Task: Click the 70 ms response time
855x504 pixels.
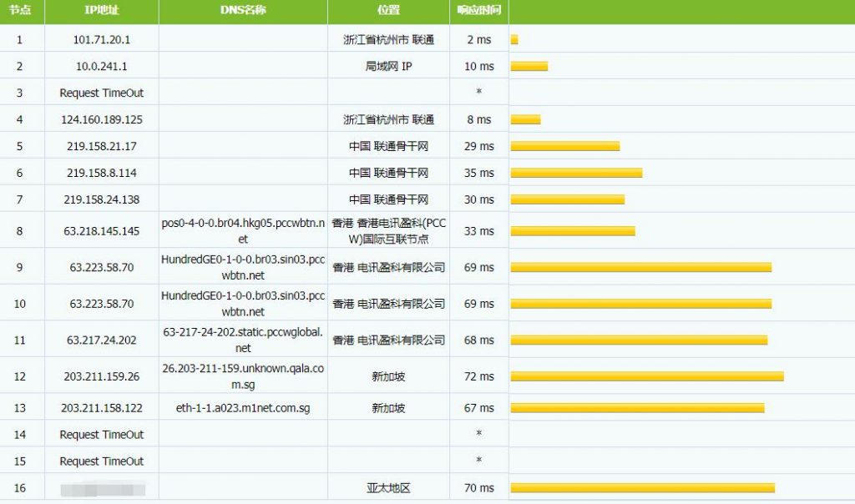Action: 478,488
